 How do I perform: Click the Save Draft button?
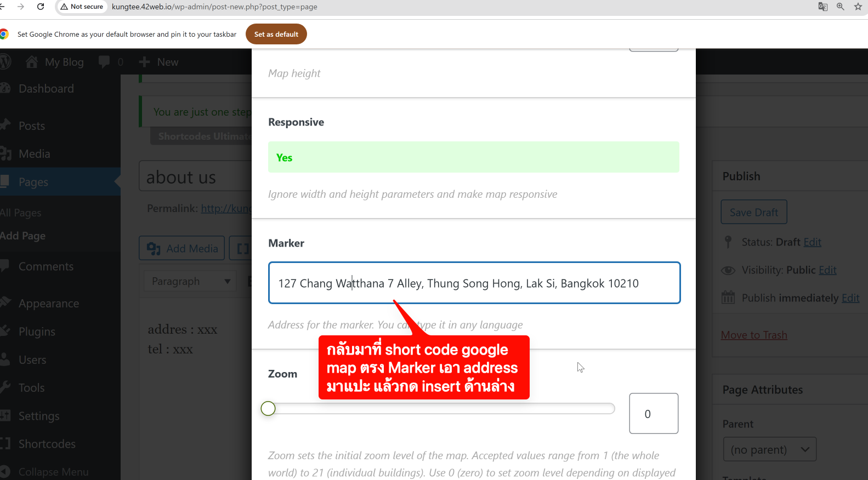coord(753,212)
